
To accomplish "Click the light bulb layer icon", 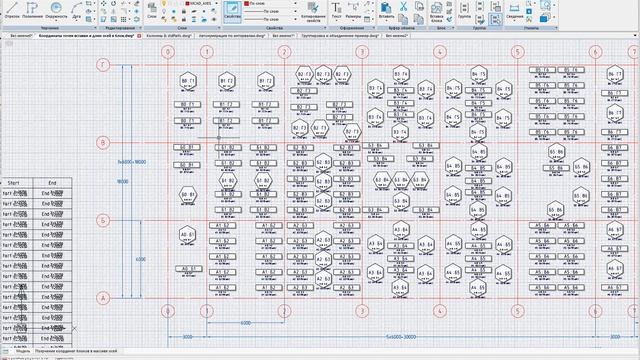I will [164, 4].
